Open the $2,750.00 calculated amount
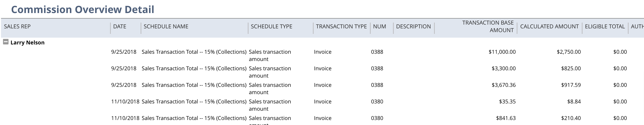The width and height of the screenshot is (644, 125). pos(569,52)
